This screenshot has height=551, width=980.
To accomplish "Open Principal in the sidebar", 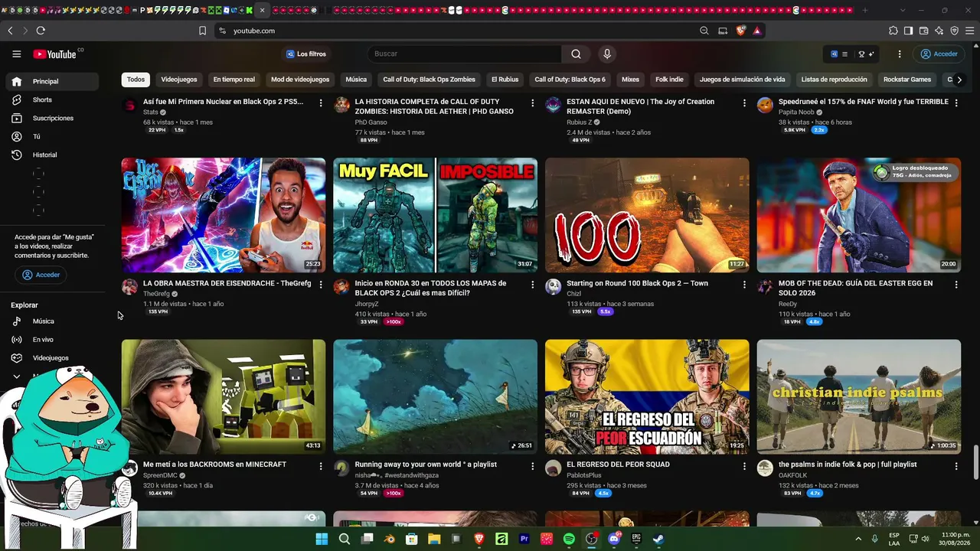I will tap(52, 81).
